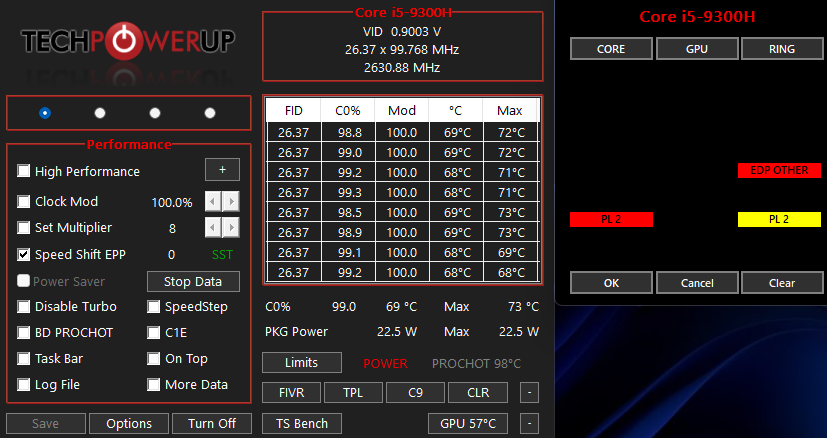Click the FID column header
This screenshot has height=438, width=827.
293,111
